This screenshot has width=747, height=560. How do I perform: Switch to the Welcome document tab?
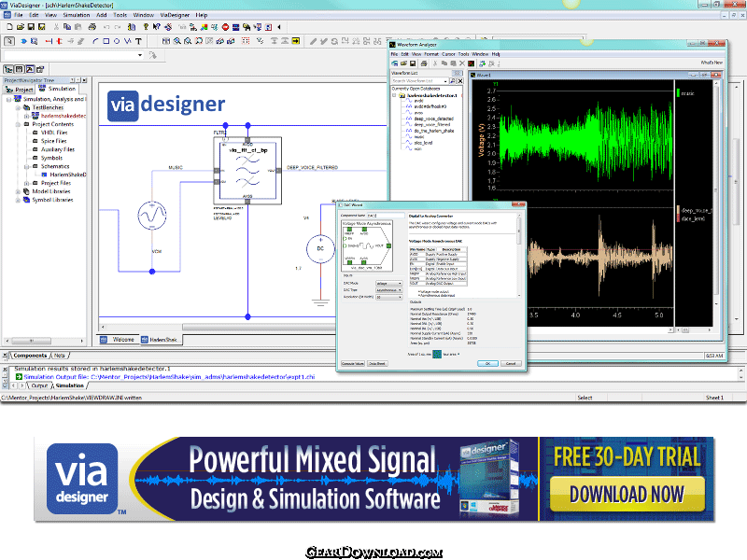pyautogui.click(x=119, y=340)
